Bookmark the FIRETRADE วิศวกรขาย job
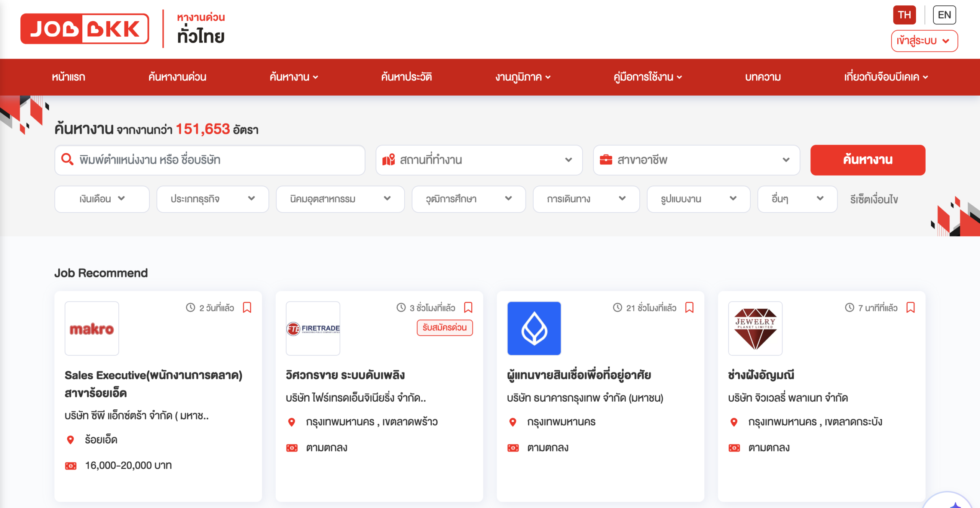The width and height of the screenshot is (980, 508). tap(468, 308)
